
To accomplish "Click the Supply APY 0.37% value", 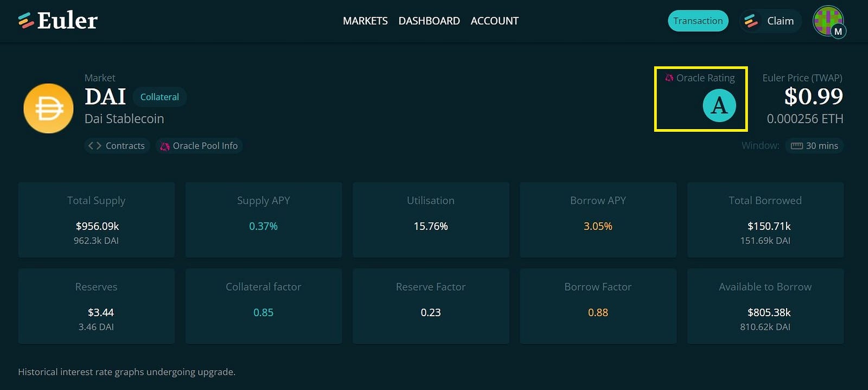I will pyautogui.click(x=263, y=226).
